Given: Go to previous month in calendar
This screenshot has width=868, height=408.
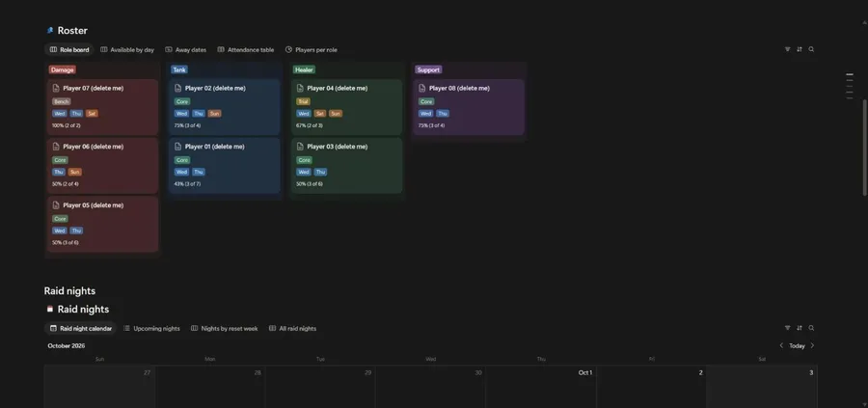Looking at the screenshot, I should [781, 345].
